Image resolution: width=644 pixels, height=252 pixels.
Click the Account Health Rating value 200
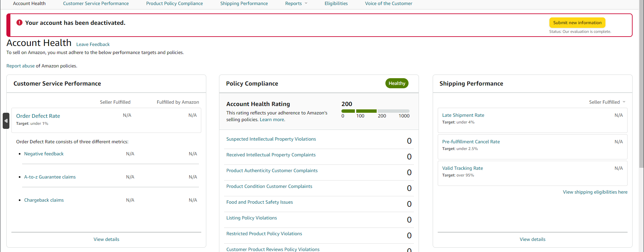347,104
